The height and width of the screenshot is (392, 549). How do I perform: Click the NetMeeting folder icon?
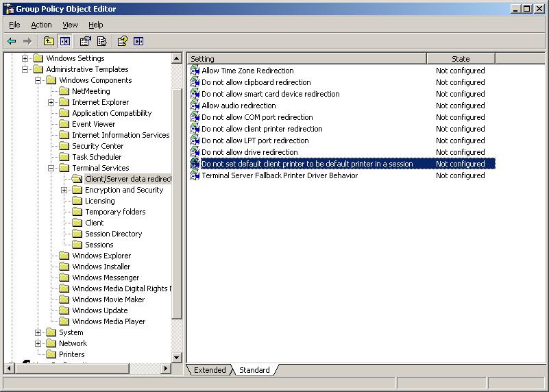pyautogui.click(x=64, y=91)
